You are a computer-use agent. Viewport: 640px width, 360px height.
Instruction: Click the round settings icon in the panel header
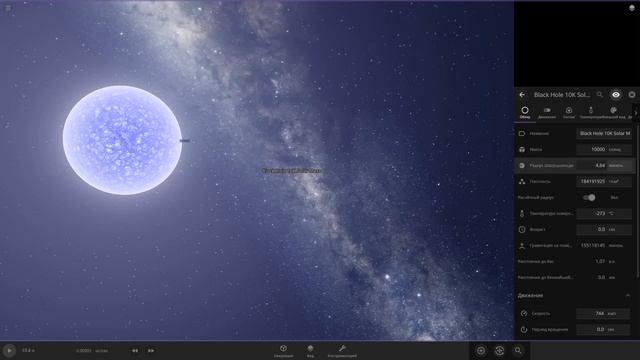(632, 95)
